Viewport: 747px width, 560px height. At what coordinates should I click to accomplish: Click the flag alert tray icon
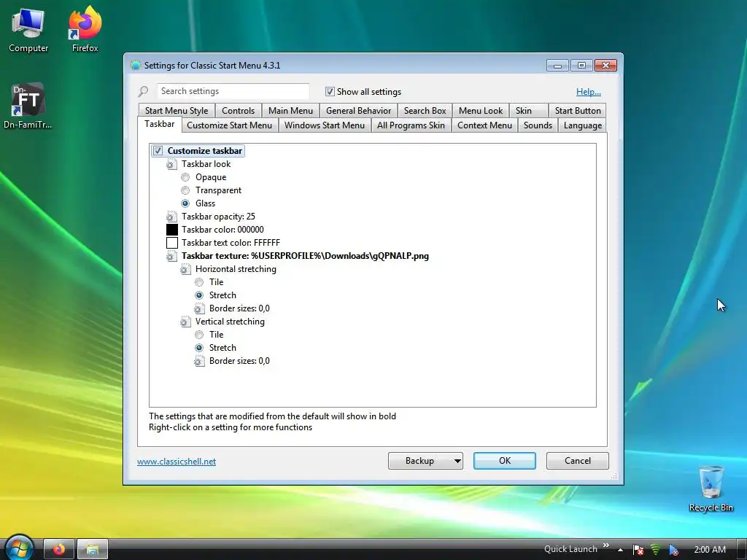638,550
